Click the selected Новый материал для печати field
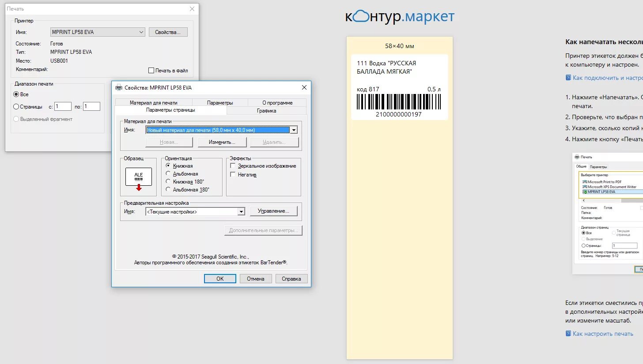Viewport: 643px width, 364px height. [218, 130]
